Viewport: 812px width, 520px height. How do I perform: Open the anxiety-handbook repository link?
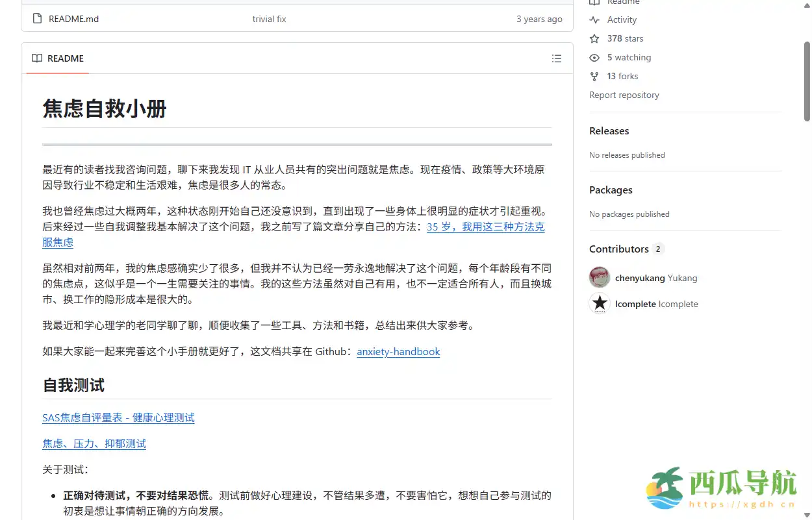click(398, 352)
